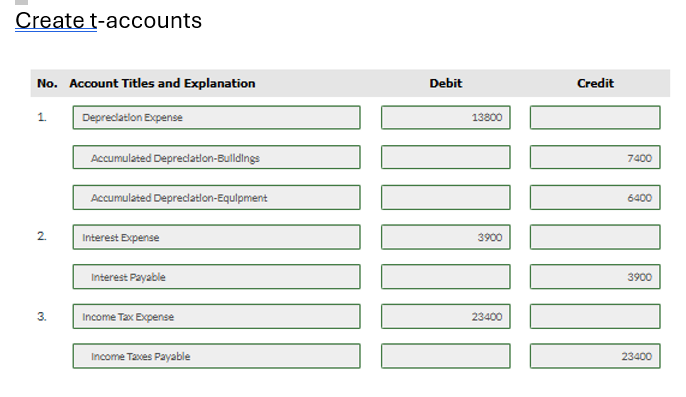Image resolution: width=686 pixels, height=397 pixels.
Task: Click the Depreciation Expense account title field
Action: point(217,117)
